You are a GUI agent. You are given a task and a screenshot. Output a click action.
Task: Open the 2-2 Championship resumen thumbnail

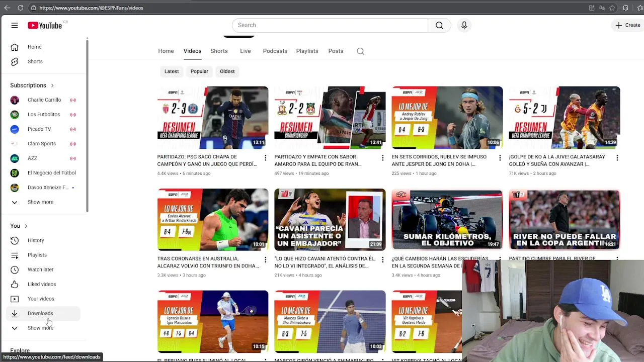pos(330,118)
